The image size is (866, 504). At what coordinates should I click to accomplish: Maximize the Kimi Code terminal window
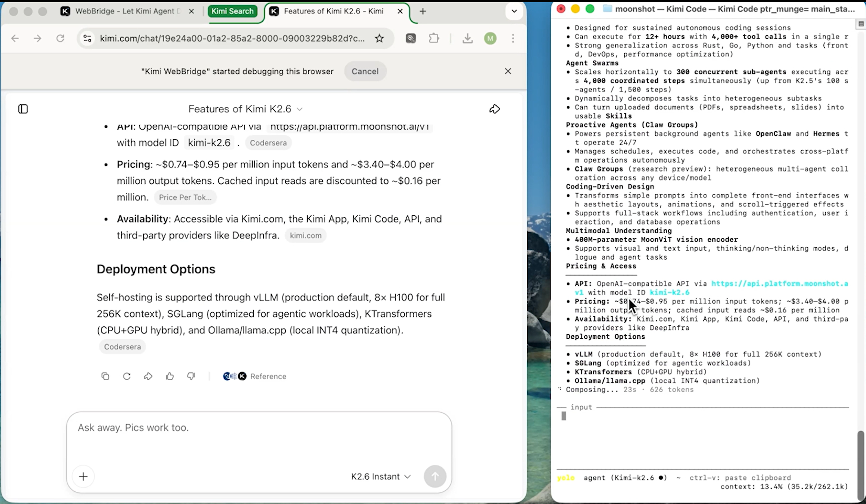(x=590, y=9)
